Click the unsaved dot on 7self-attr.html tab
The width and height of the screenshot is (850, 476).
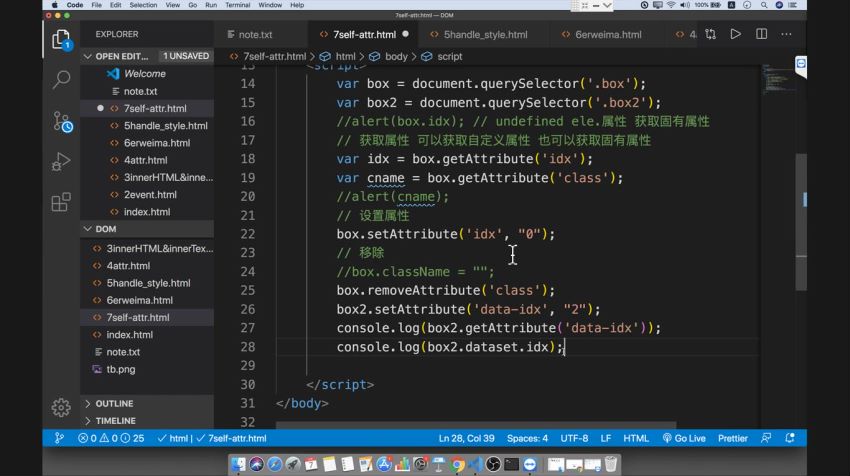click(x=405, y=34)
